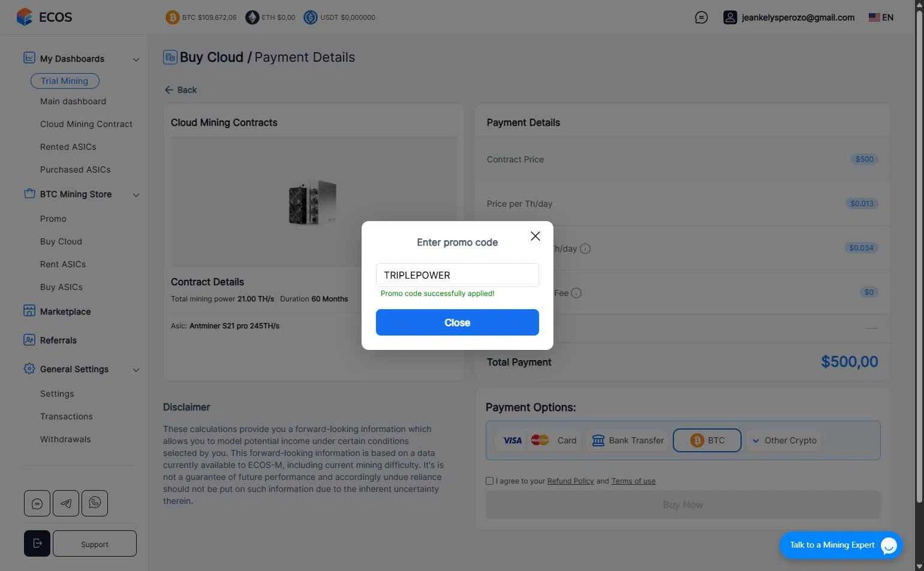Go to Buy ASICs menu item
The height and width of the screenshot is (571, 924).
(61, 287)
